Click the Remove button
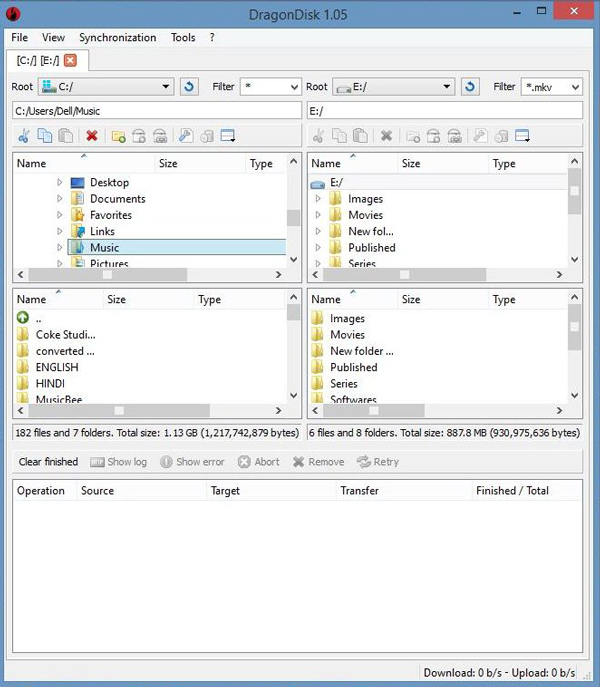 coord(318,462)
